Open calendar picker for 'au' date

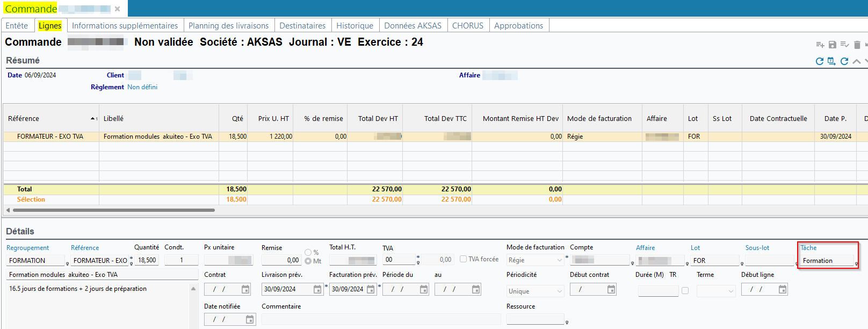476,289
